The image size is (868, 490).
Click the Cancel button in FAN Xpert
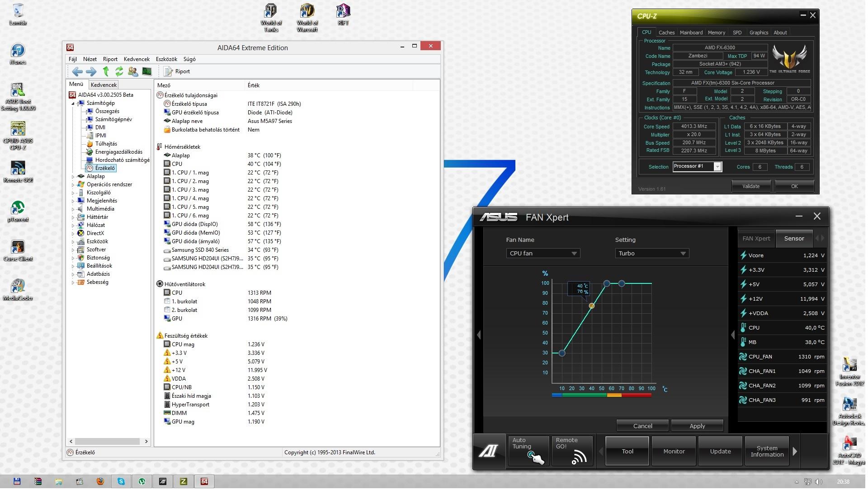point(642,426)
